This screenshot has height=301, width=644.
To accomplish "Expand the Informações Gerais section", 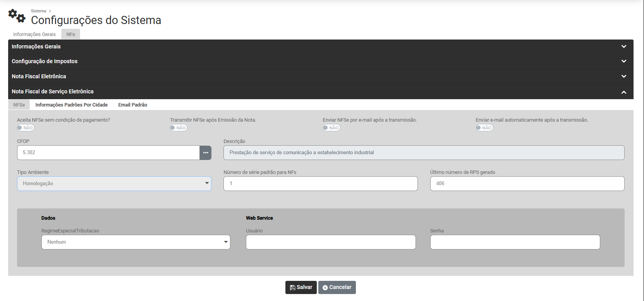I will pyautogui.click(x=623, y=46).
